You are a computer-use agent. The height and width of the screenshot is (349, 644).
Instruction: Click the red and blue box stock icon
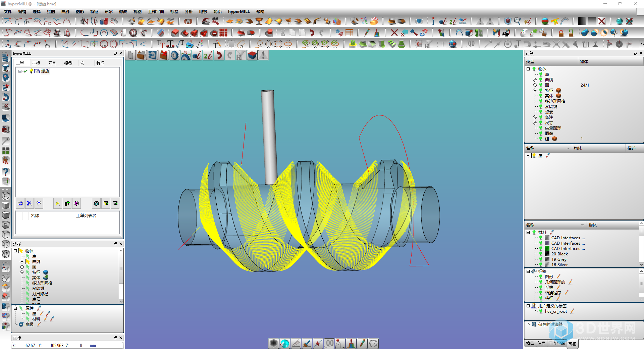253,55
